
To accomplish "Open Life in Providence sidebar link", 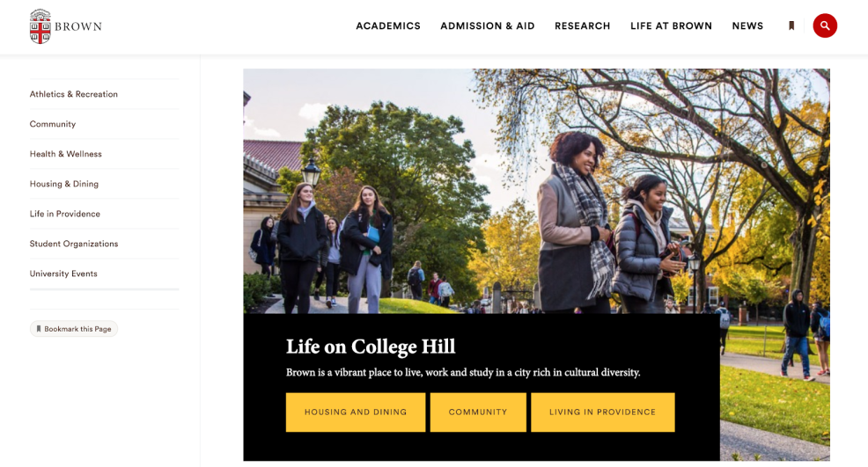I will click(x=65, y=214).
